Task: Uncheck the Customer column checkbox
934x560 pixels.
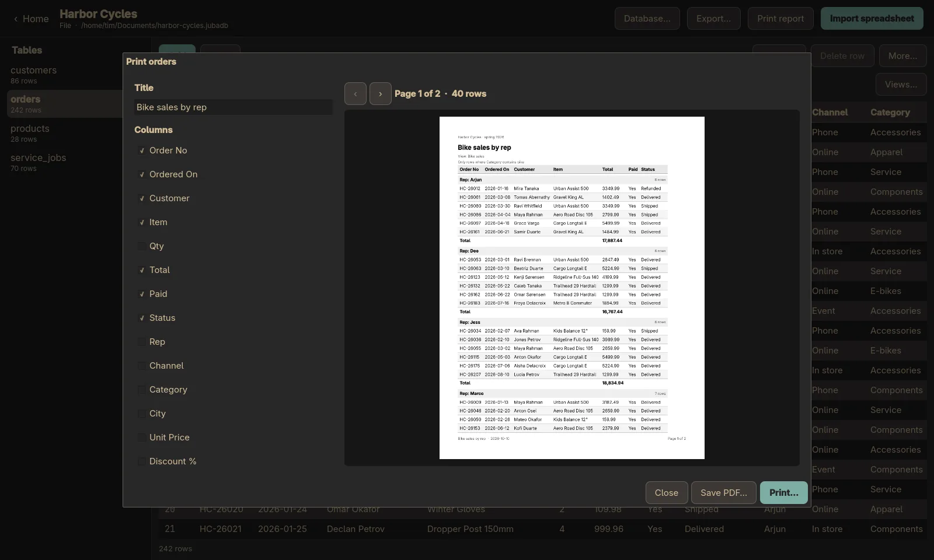Action: tap(142, 198)
